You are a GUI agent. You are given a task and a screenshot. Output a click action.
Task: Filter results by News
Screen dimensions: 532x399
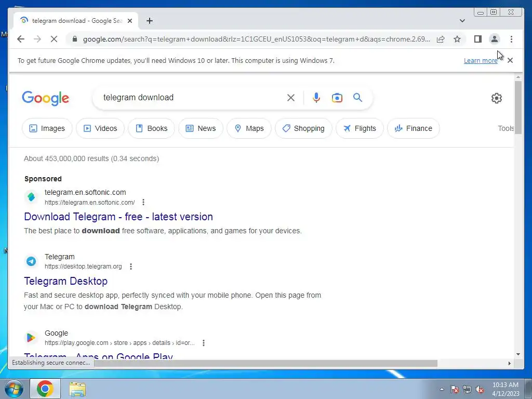201,128
